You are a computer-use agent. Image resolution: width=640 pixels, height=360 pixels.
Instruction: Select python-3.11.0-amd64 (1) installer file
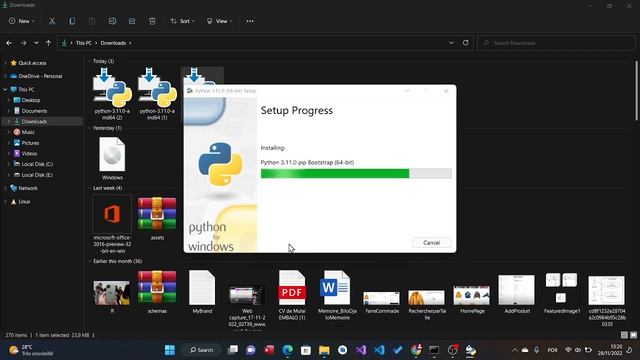[x=157, y=94]
